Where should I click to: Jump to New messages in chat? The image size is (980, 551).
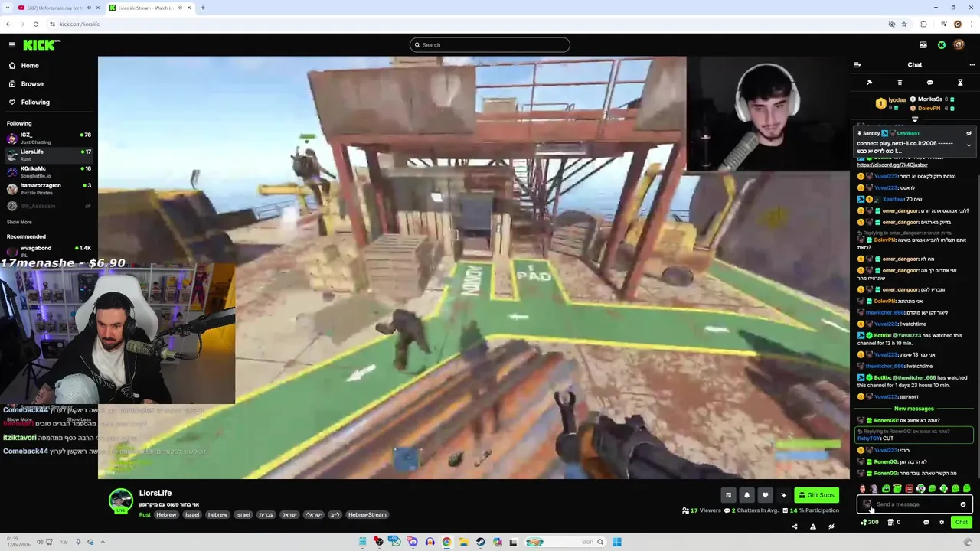click(x=914, y=409)
